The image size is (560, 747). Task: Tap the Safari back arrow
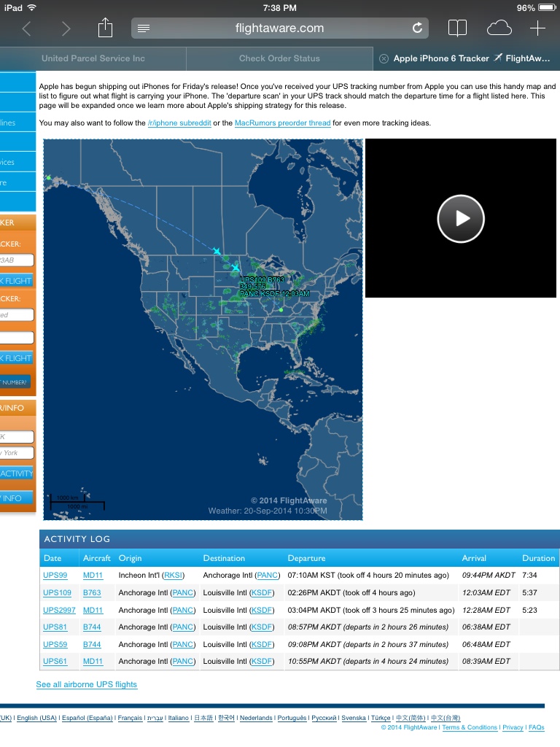coord(27,28)
